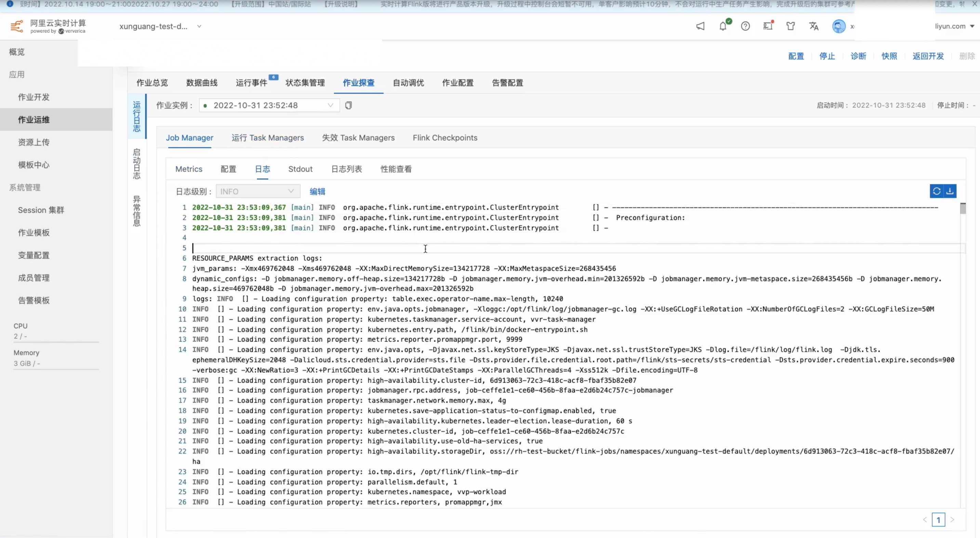This screenshot has width=980, height=538.
Task: Open Session 集群 in the sidebar
Action: click(41, 210)
